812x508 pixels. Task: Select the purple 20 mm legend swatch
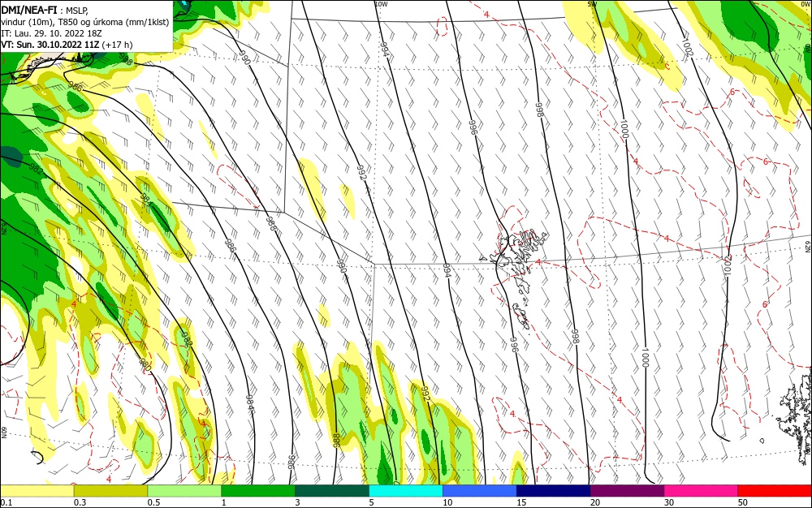(x=627, y=491)
